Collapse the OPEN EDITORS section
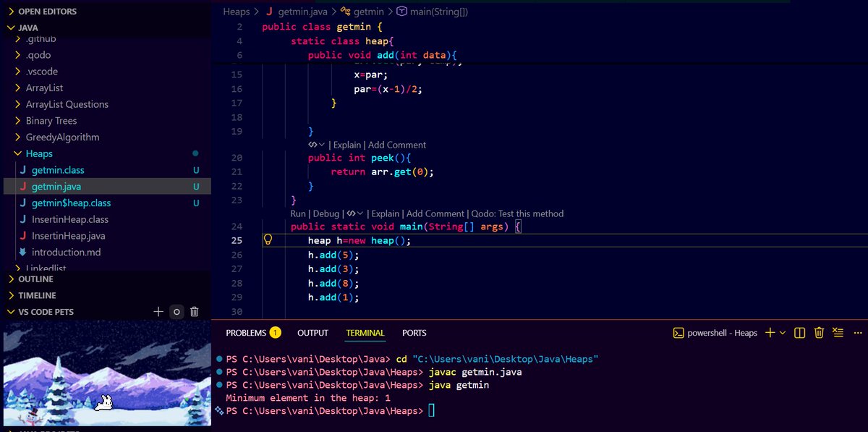868x432 pixels. tap(11, 12)
